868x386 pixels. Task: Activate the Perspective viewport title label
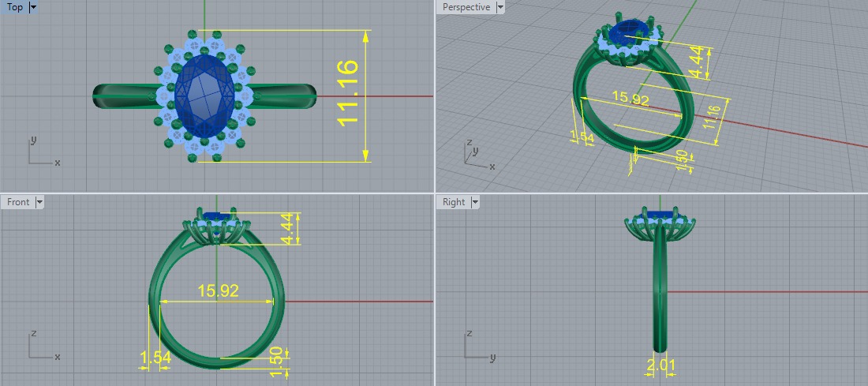point(466,7)
